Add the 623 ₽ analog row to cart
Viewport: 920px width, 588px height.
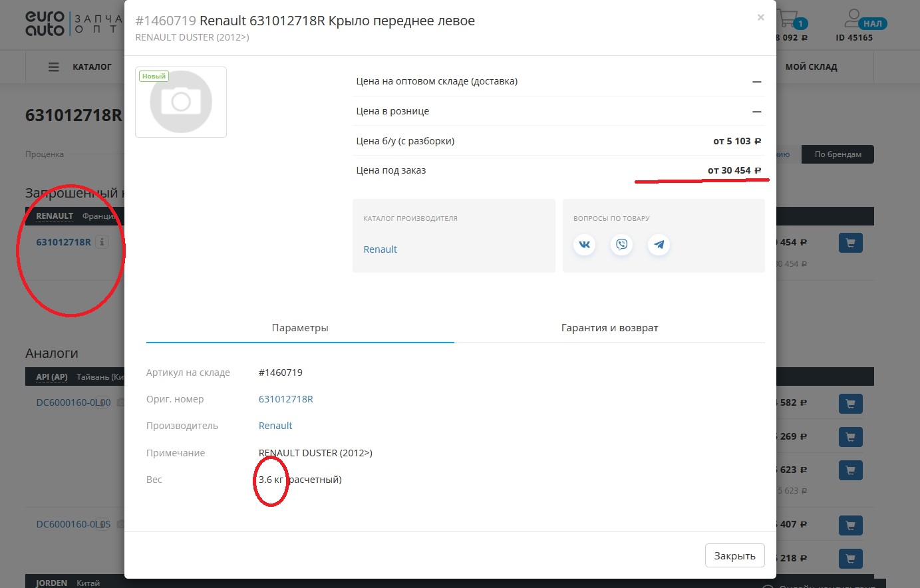(850, 470)
